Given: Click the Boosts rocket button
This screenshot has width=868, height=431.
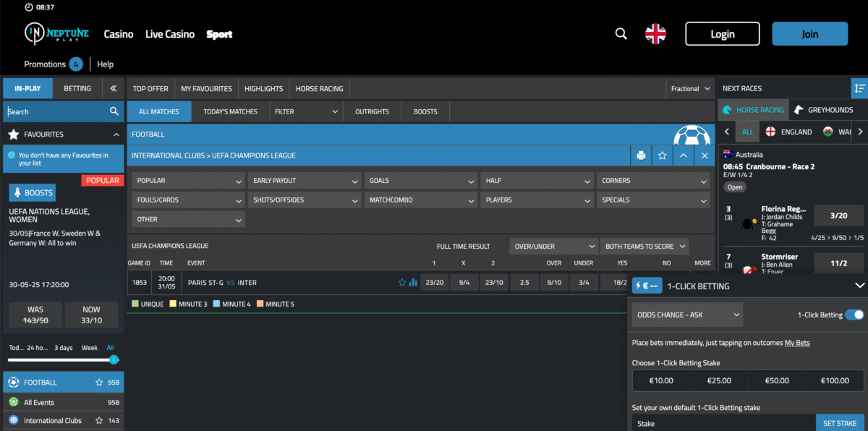Looking at the screenshot, I should (33, 193).
